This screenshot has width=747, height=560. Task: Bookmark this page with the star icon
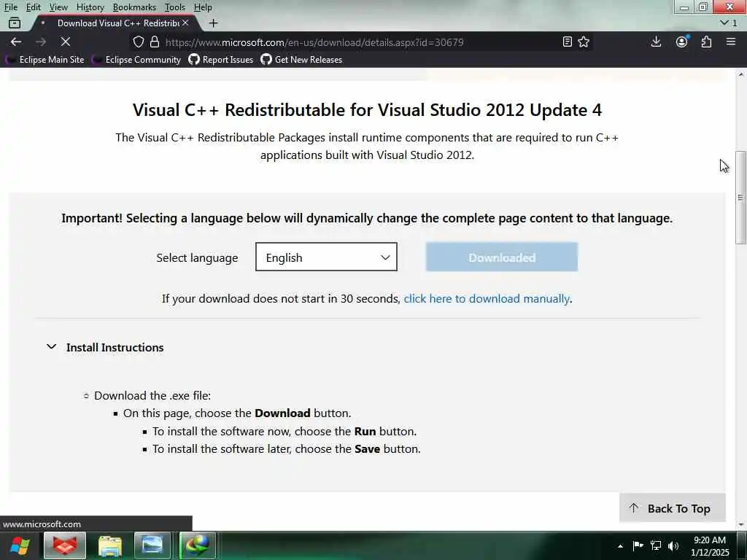click(x=584, y=42)
